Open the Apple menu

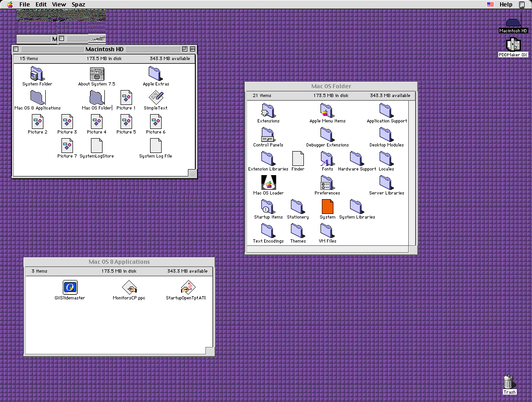tap(10, 5)
